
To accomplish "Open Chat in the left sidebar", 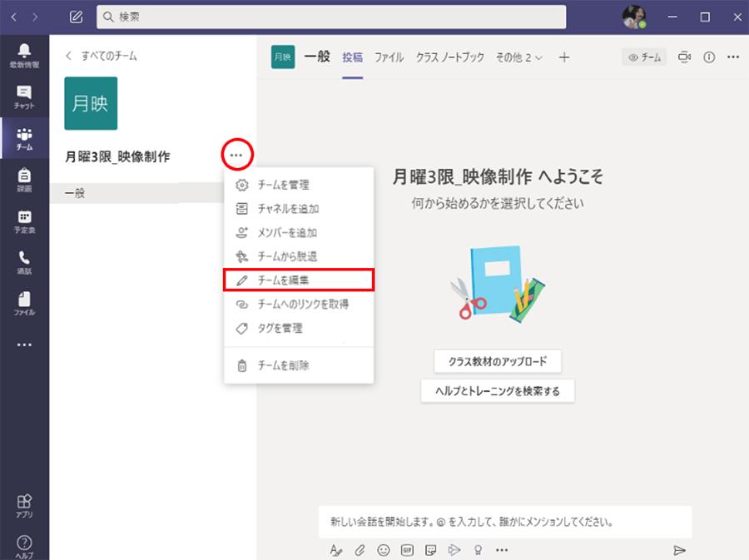I will [x=24, y=97].
